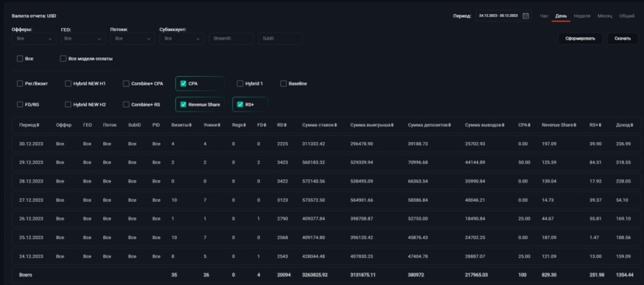Sort table by Период column arrow
The height and width of the screenshot is (285, 644).
click(x=38, y=124)
